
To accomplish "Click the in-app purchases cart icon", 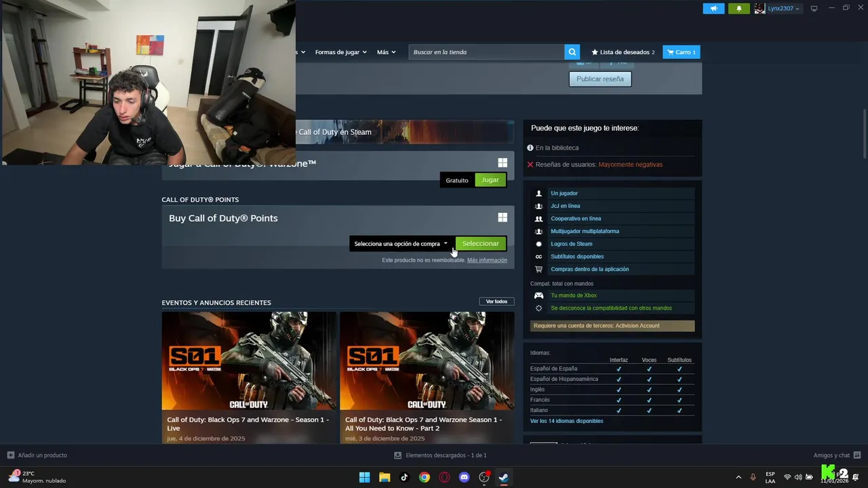I will tap(539, 269).
